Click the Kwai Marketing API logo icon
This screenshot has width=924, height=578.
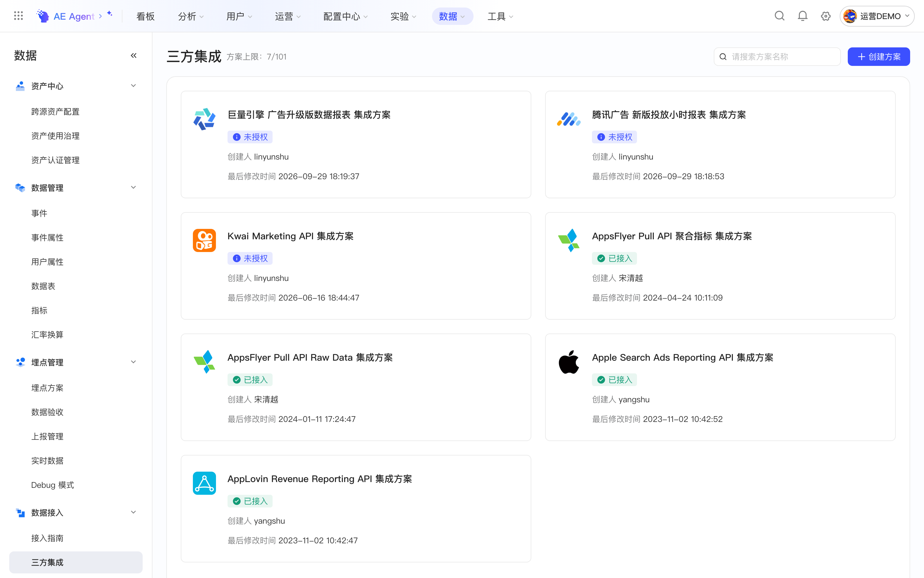[x=204, y=240]
